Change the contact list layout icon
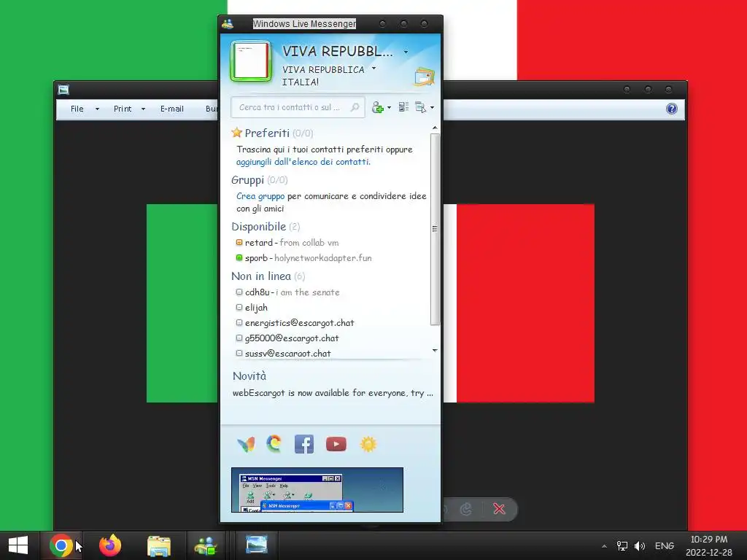Viewport: 747px width, 560px height. pos(403,107)
